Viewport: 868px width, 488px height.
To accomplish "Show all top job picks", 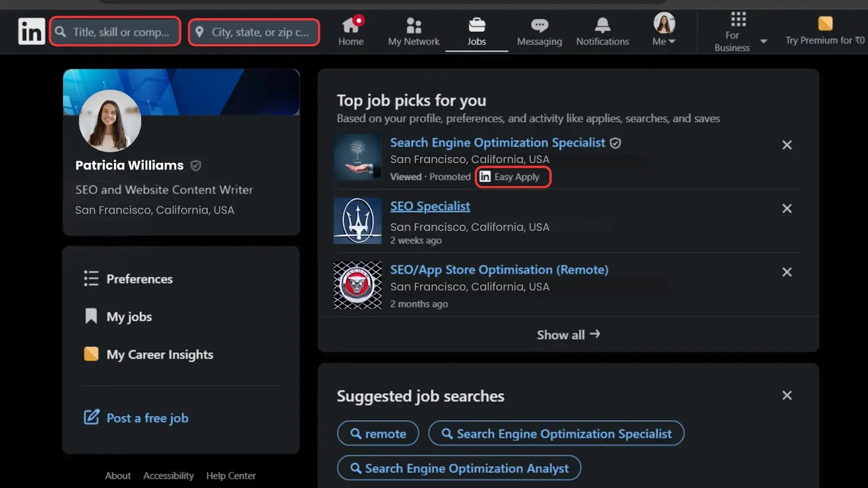I will [x=568, y=335].
